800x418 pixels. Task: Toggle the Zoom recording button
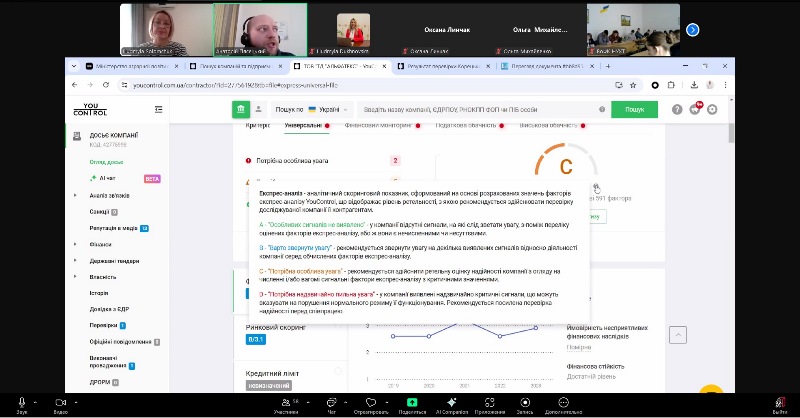coord(524,401)
